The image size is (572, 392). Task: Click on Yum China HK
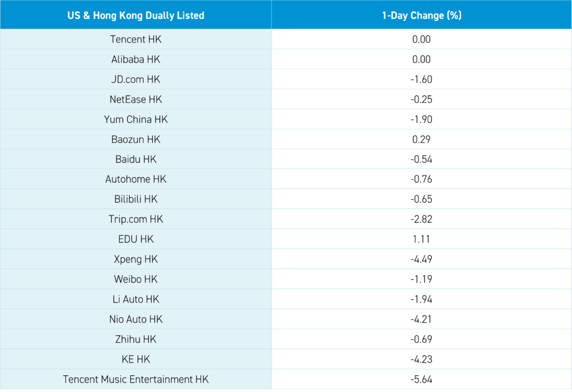click(136, 119)
